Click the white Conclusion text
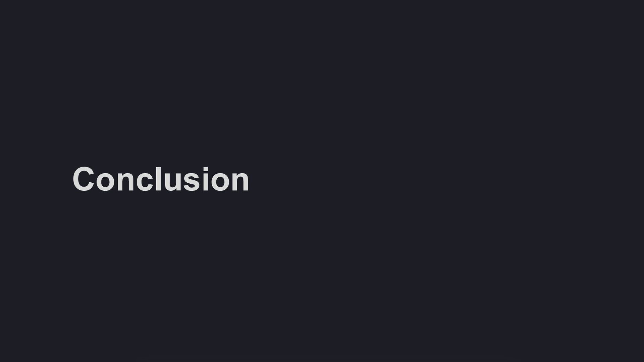This screenshot has width=644, height=362. click(x=161, y=179)
